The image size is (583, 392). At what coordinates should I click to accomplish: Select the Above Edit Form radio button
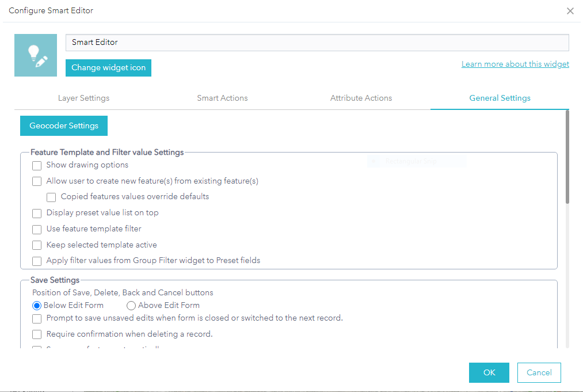[x=131, y=306]
